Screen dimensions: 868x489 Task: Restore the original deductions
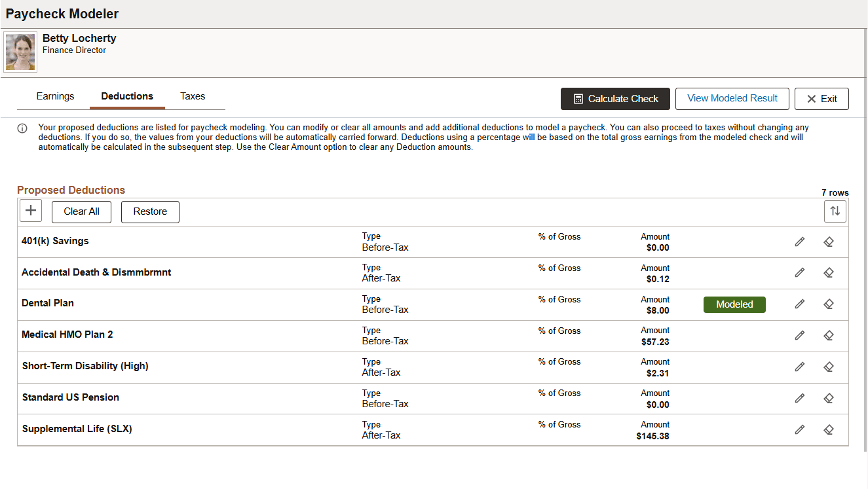coord(150,211)
